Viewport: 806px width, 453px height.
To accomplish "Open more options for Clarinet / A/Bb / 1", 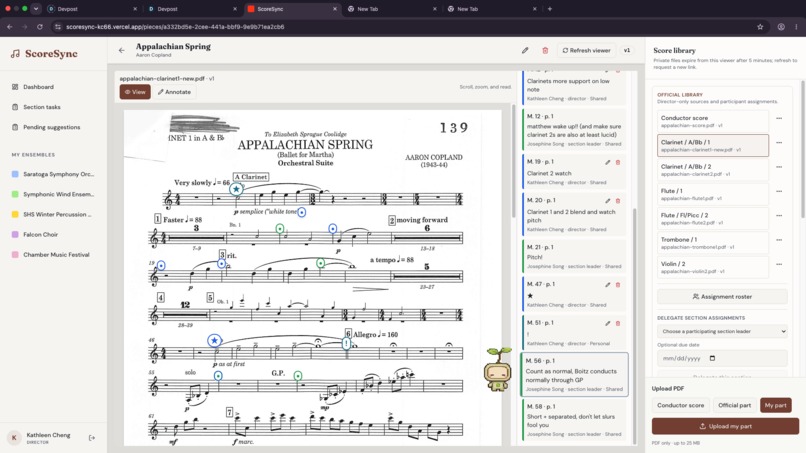I will tap(779, 142).
